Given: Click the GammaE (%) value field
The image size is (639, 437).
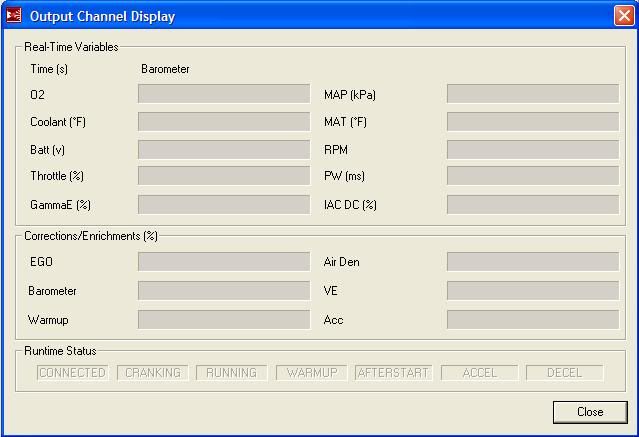Looking at the screenshot, I should 224,204.
